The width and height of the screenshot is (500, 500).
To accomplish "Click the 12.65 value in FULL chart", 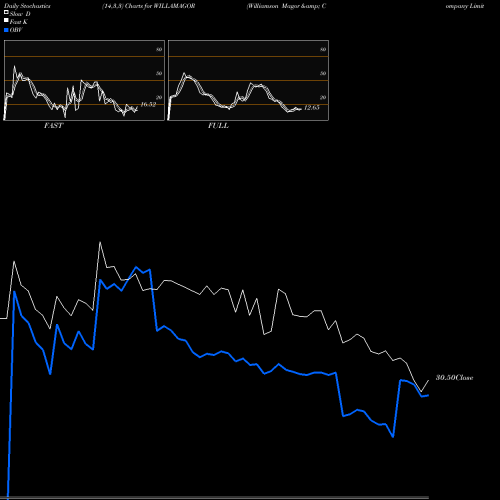I will (x=312, y=107).
